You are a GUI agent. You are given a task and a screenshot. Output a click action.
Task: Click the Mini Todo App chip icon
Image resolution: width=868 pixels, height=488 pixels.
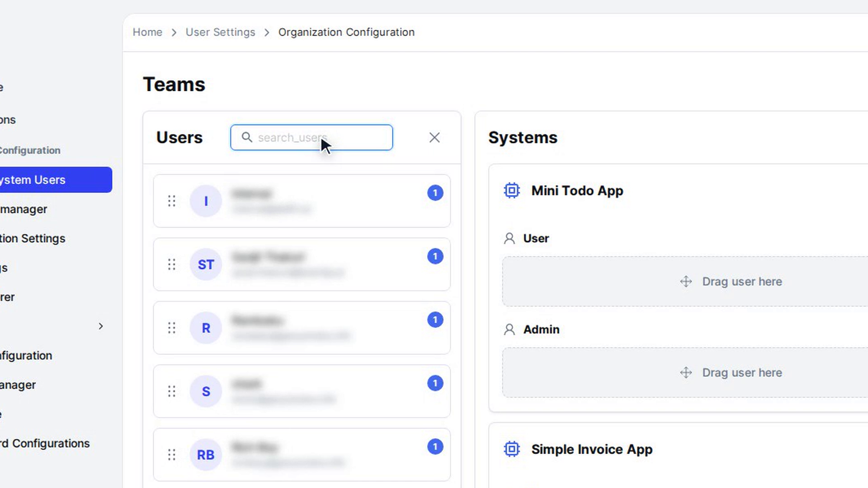click(x=512, y=190)
